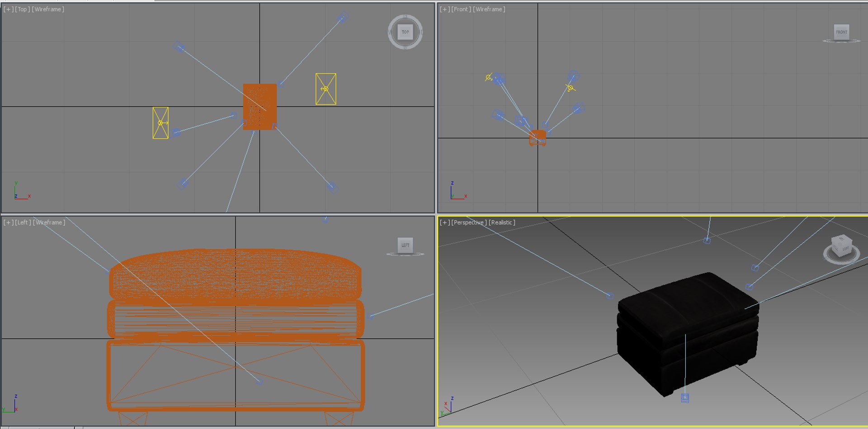The width and height of the screenshot is (868, 429).
Task: Select the yellow light left of the ottoman in the Top view
Action: coord(160,123)
